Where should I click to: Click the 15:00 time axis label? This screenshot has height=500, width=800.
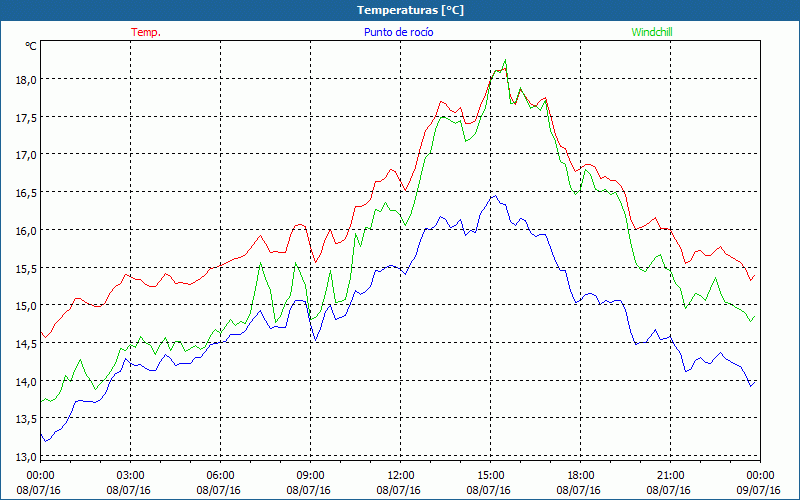point(490,476)
